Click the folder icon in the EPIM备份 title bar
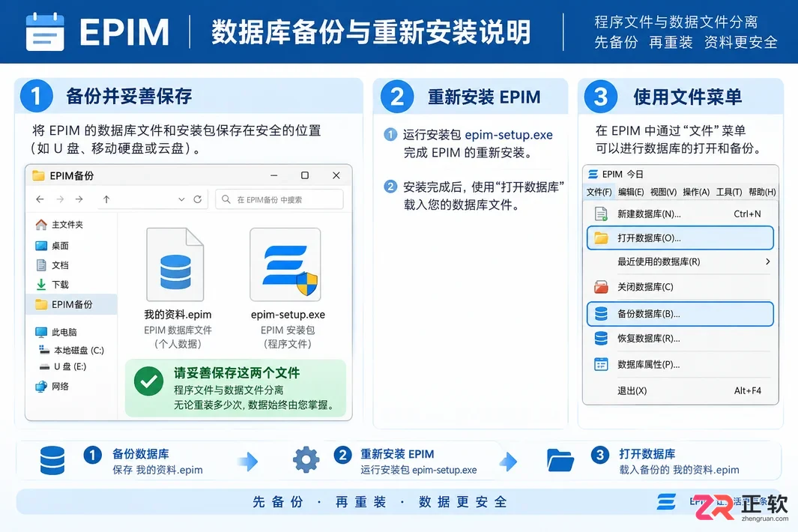The height and width of the screenshot is (532, 798). (38, 175)
